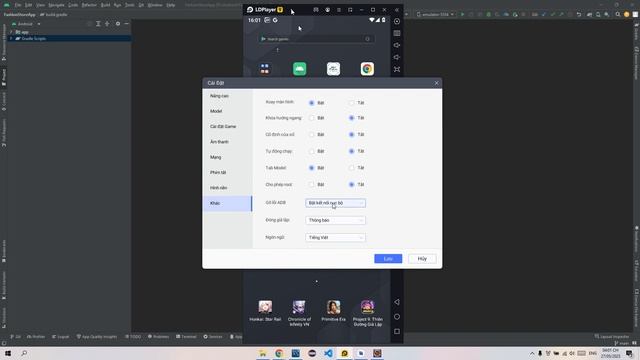Open Problems tool window in Android Studio
This screenshot has height=360, width=640.
pyautogui.click(x=158, y=337)
